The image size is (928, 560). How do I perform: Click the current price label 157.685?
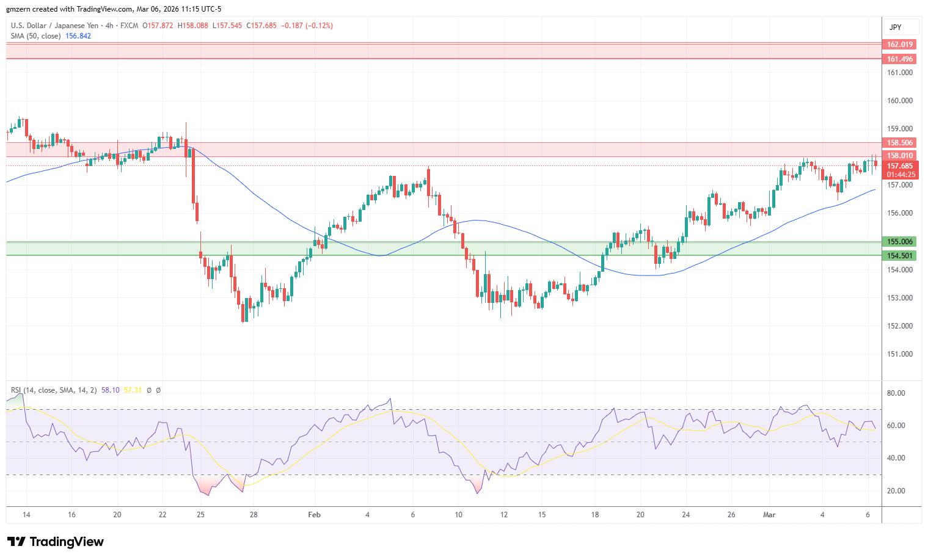[x=900, y=166]
